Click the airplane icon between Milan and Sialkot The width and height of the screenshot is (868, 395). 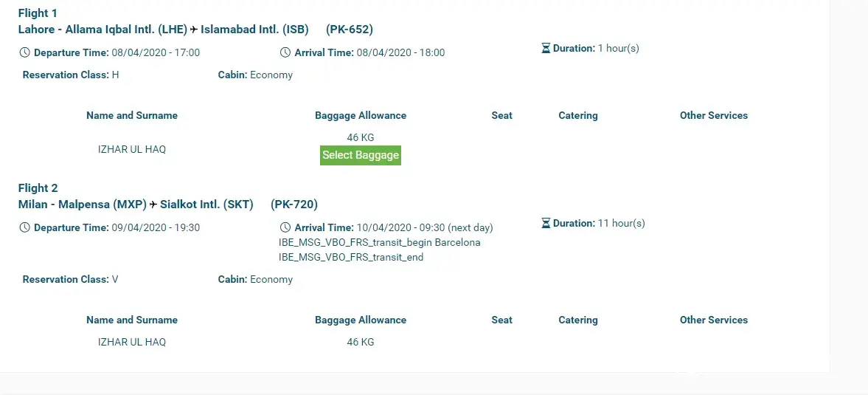click(153, 205)
